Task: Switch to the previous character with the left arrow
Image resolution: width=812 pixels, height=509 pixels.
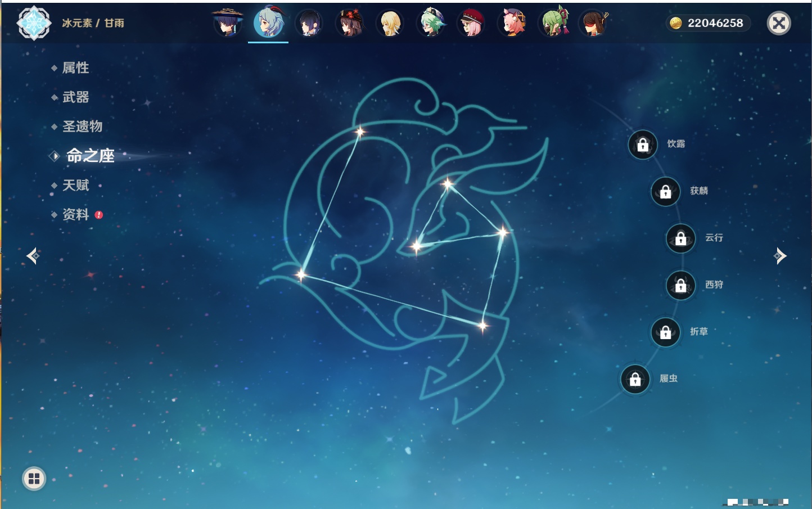Action: (x=33, y=256)
